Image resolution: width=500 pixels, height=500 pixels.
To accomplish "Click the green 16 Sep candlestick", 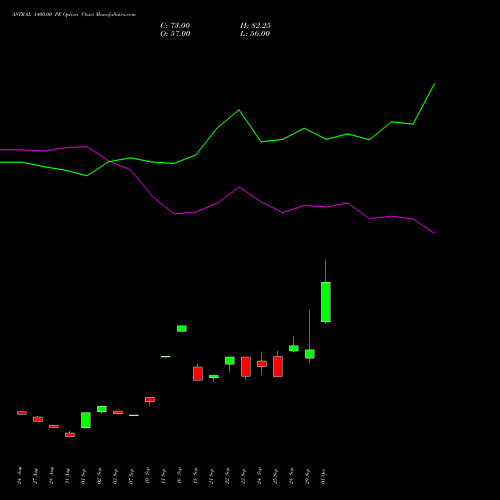I will tap(182, 328).
